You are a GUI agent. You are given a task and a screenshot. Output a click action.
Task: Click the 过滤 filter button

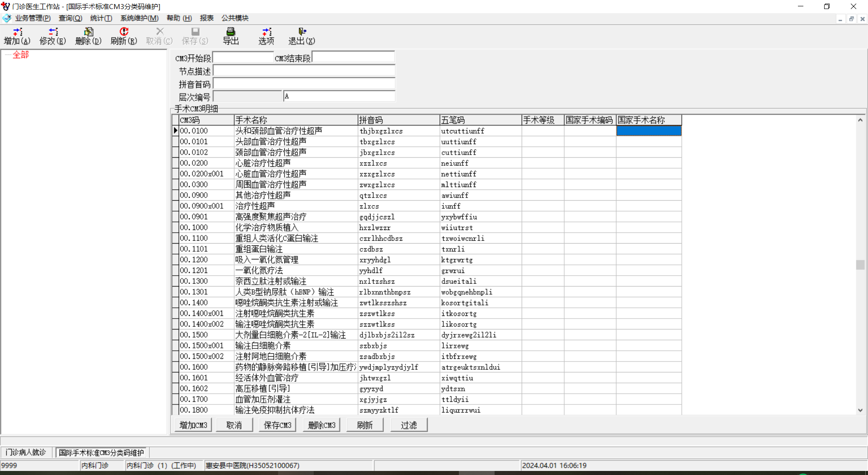click(409, 425)
